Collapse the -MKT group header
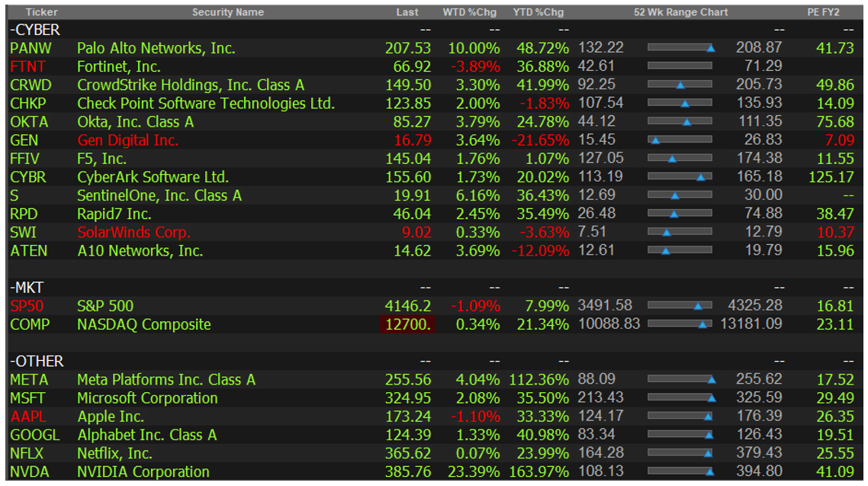Viewport: 868px width, 486px height. [x=27, y=288]
